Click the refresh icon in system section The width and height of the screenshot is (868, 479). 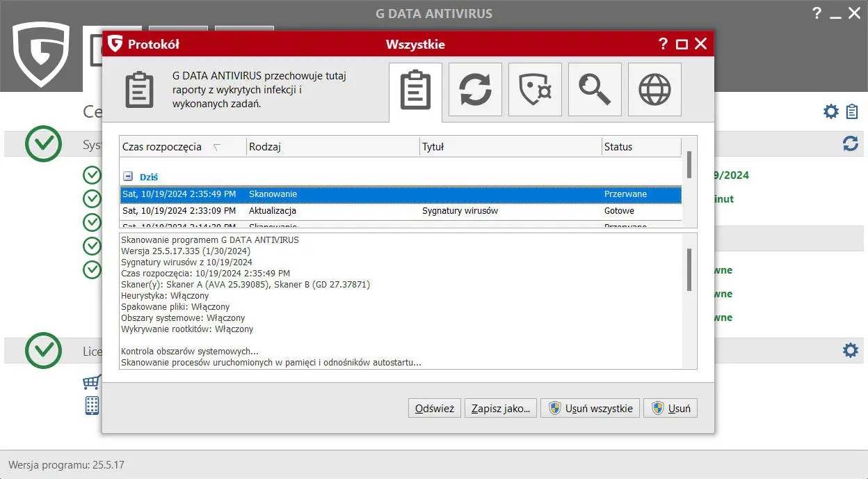point(850,143)
